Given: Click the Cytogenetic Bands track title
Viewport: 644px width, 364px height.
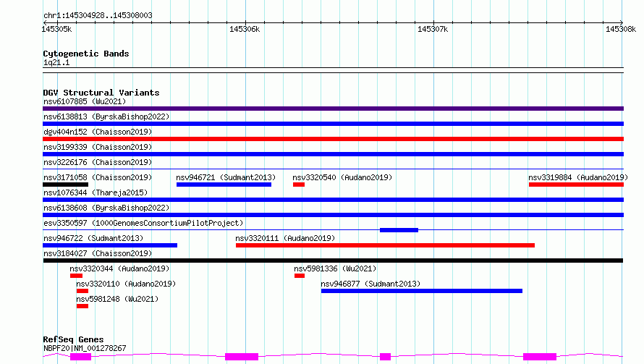Looking at the screenshot, I should tap(86, 54).
